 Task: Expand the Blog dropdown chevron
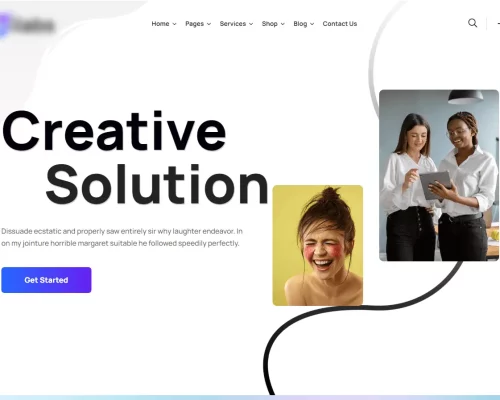coord(312,24)
